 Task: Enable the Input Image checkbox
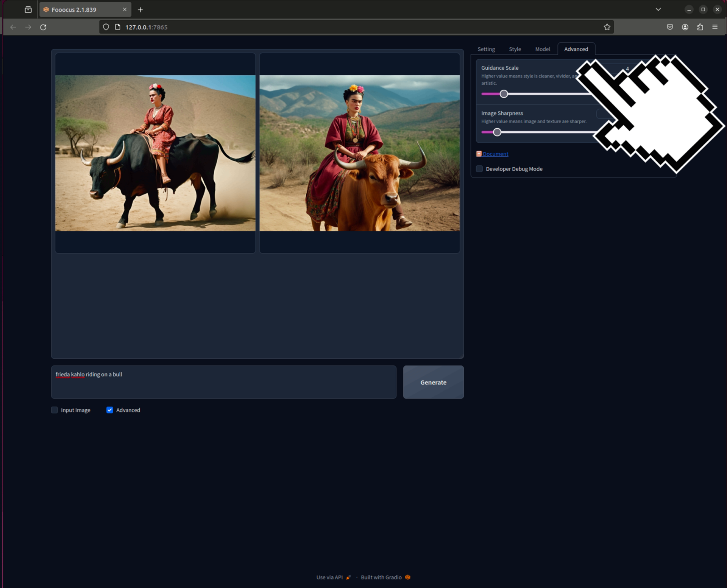[x=55, y=410]
